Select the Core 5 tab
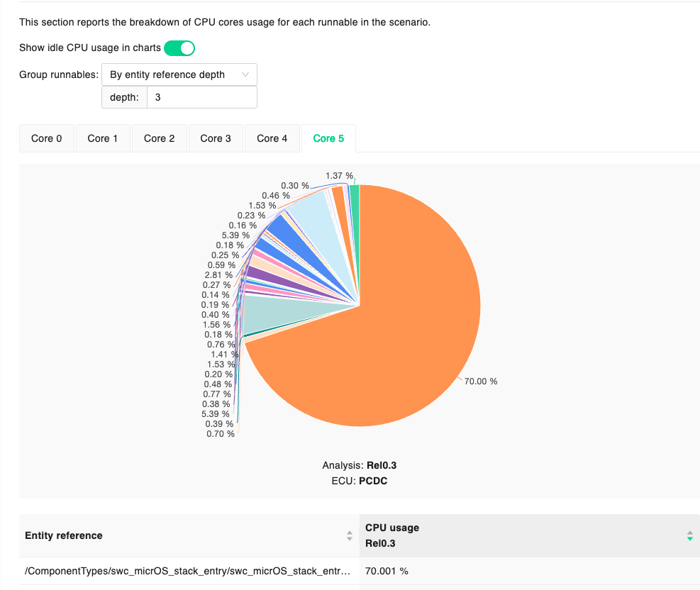700x590 pixels. coord(328,138)
